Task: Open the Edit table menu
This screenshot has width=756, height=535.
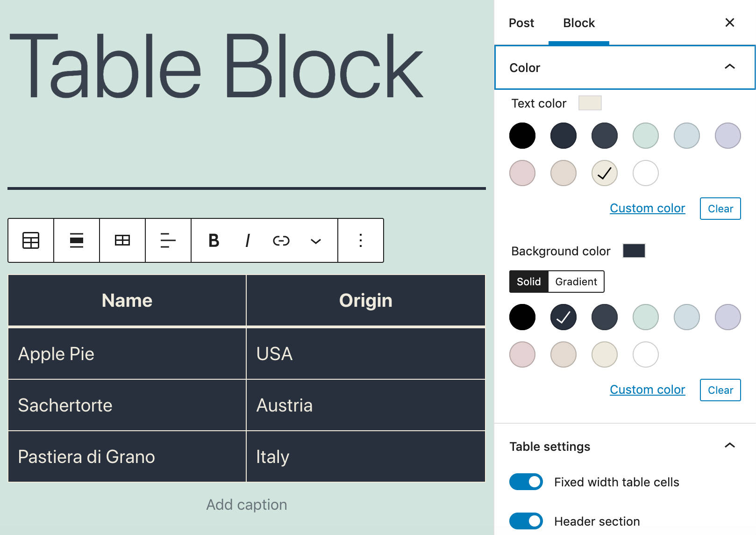Action: pos(122,241)
